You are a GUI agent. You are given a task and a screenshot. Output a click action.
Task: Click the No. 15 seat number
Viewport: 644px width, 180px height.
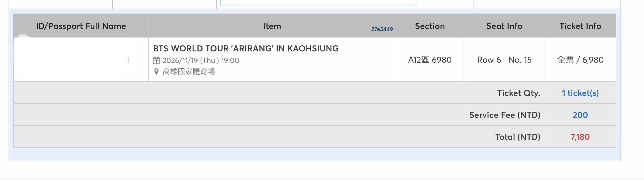coord(520,60)
